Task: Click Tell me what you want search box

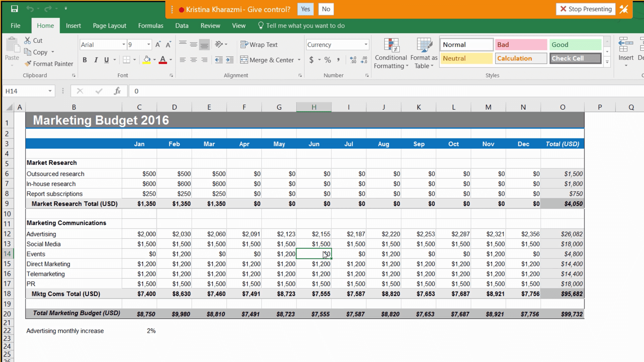Action: [301, 25]
